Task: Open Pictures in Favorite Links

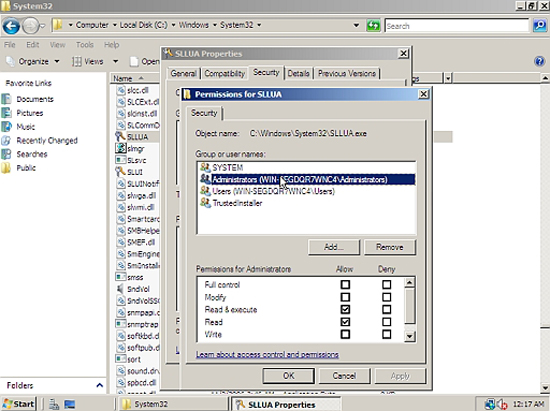Action: [x=29, y=113]
